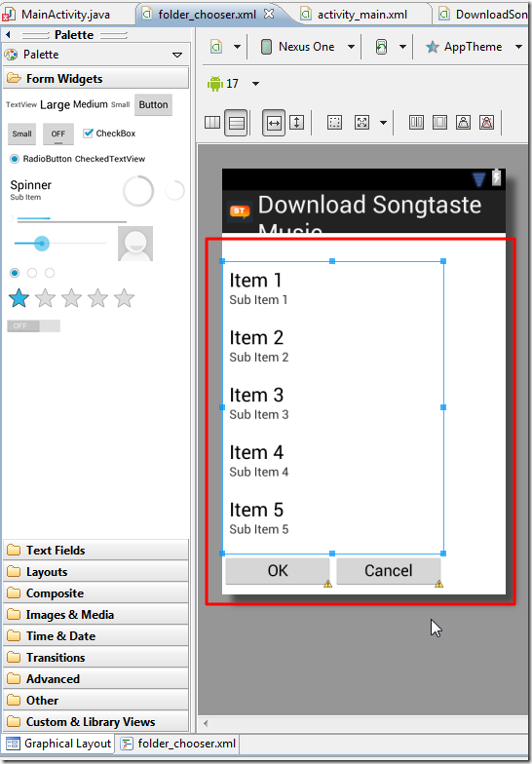Set vertical orientation with the rows icon
Image resolution: width=532 pixels, height=764 pixels.
point(236,123)
